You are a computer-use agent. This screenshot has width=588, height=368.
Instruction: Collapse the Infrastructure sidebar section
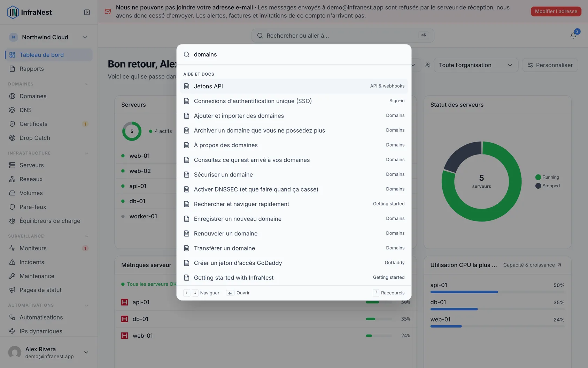click(x=86, y=153)
